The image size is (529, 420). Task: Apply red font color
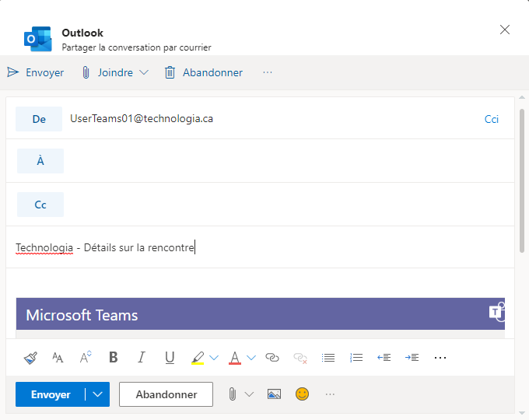235,358
